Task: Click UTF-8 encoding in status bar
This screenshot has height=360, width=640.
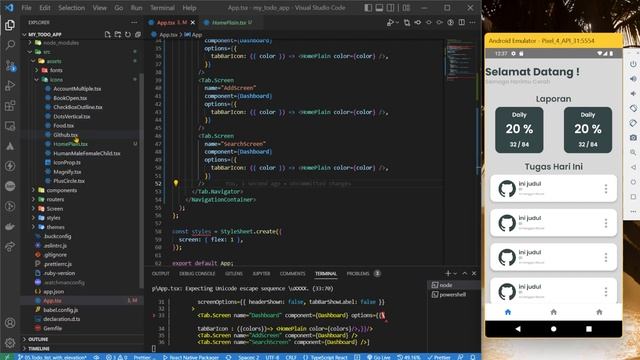Action: pyautogui.click(x=272, y=357)
